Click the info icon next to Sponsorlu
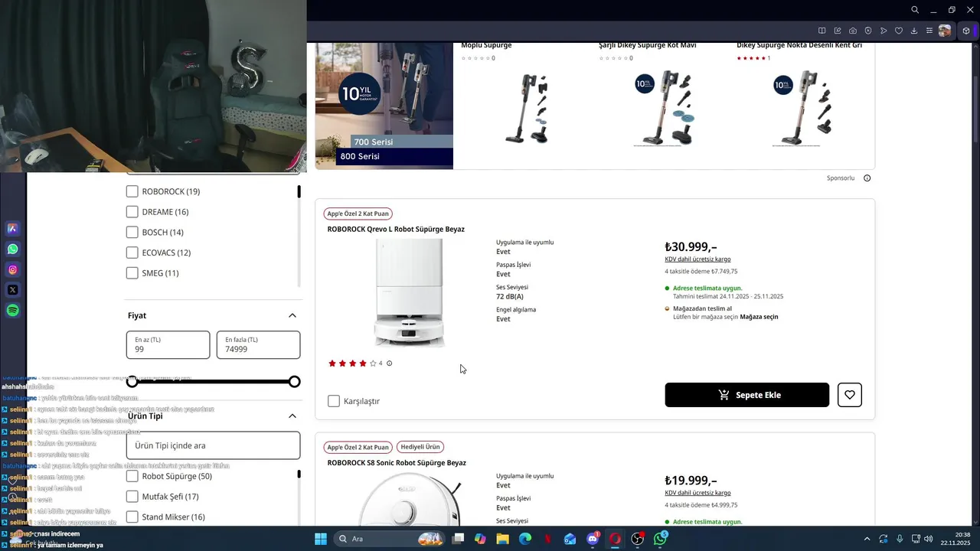The width and height of the screenshot is (980, 551). pyautogui.click(x=867, y=178)
